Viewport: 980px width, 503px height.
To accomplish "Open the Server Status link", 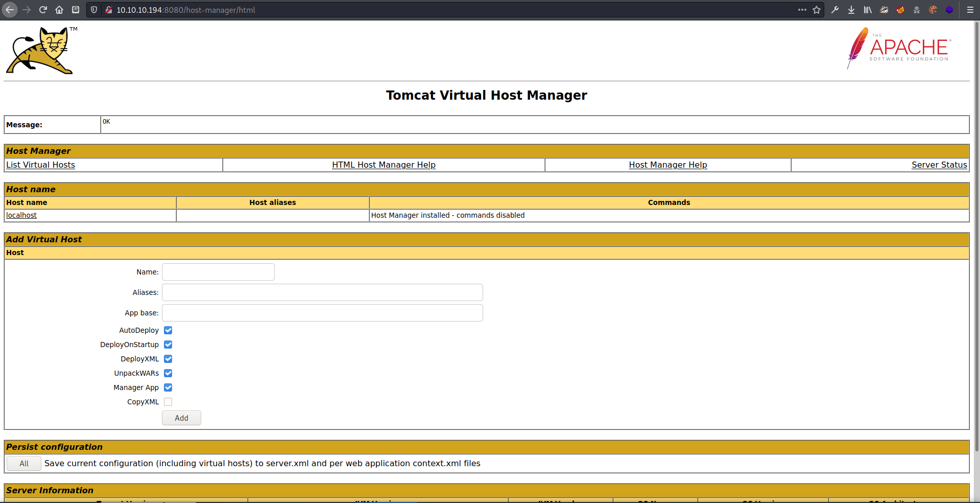I will [x=939, y=165].
